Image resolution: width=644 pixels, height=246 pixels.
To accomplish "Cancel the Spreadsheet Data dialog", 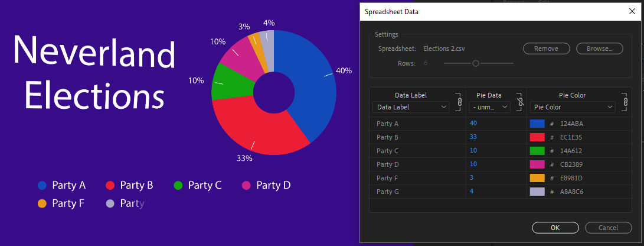I will 608,228.
